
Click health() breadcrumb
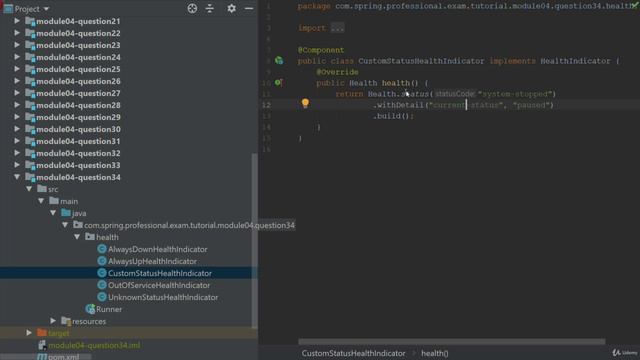(x=435, y=353)
